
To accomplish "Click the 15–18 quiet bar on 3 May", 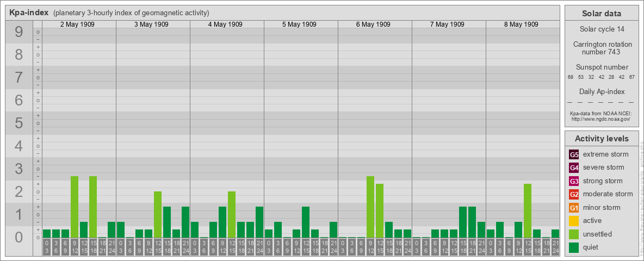I will pos(167,222).
